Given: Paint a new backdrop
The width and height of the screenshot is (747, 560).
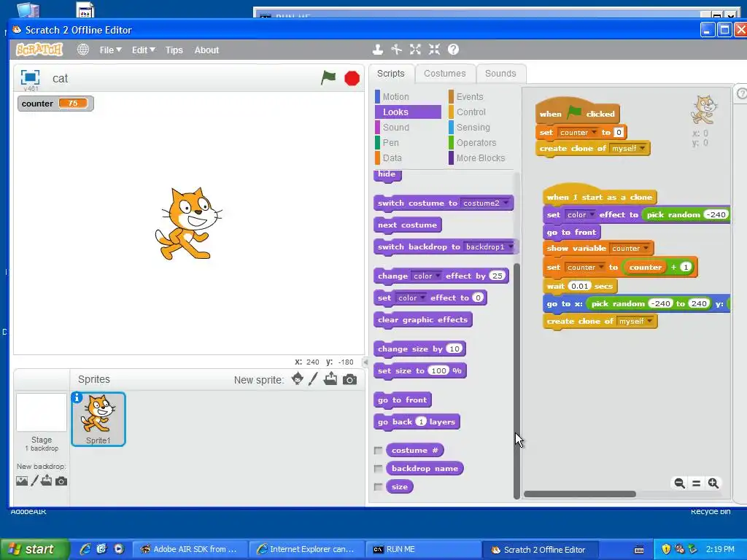Looking at the screenshot, I should point(34,481).
